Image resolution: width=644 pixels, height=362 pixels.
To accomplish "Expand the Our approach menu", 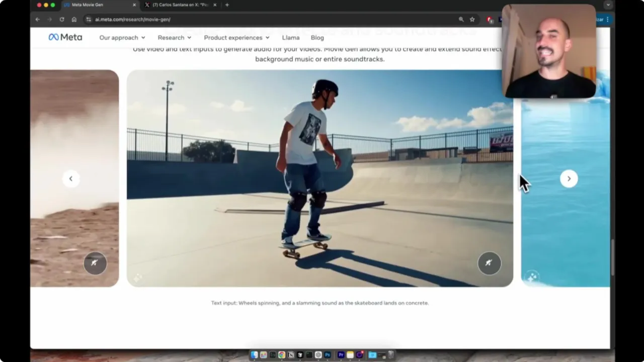I will click(122, 38).
